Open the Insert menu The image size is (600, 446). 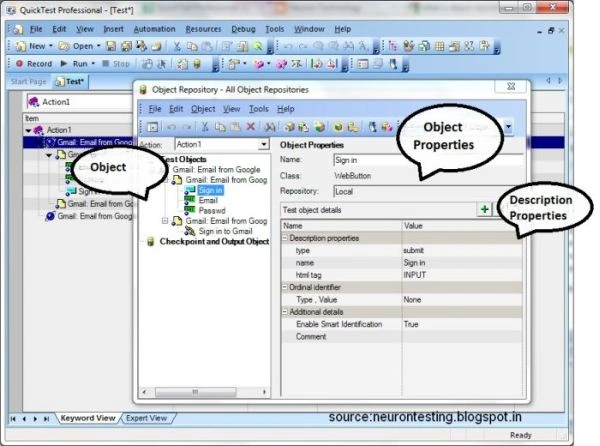tap(113, 29)
